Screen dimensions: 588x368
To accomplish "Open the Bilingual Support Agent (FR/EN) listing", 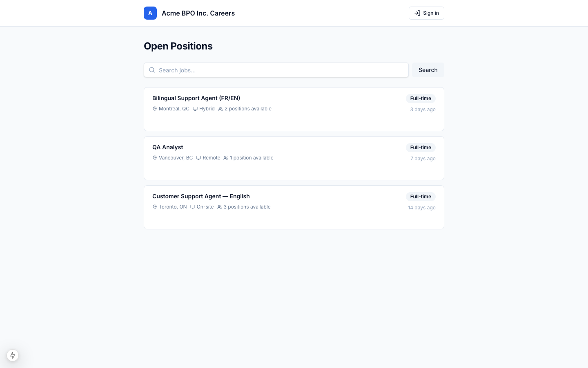I will (x=196, y=98).
